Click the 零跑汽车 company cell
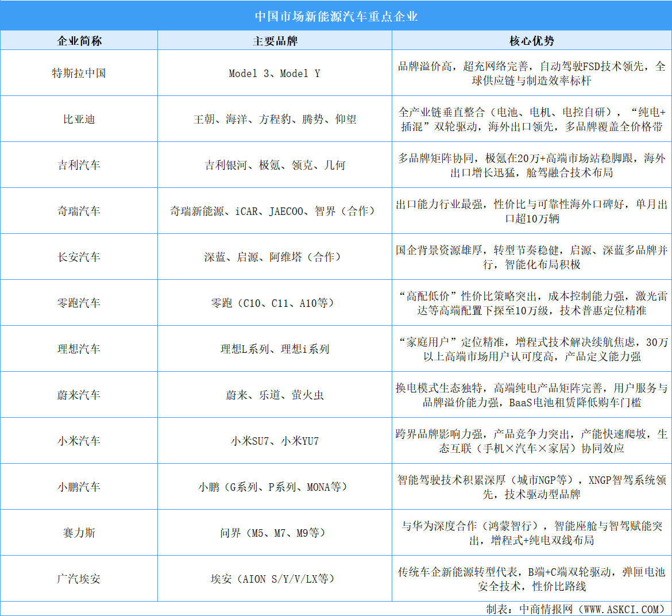Viewport: 672px width, 616px height. pos(79,303)
